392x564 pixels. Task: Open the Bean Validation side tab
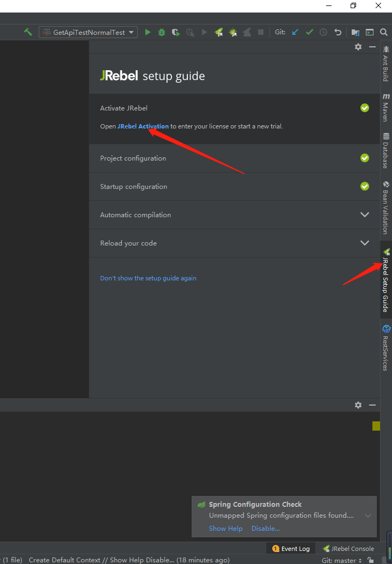click(386, 207)
